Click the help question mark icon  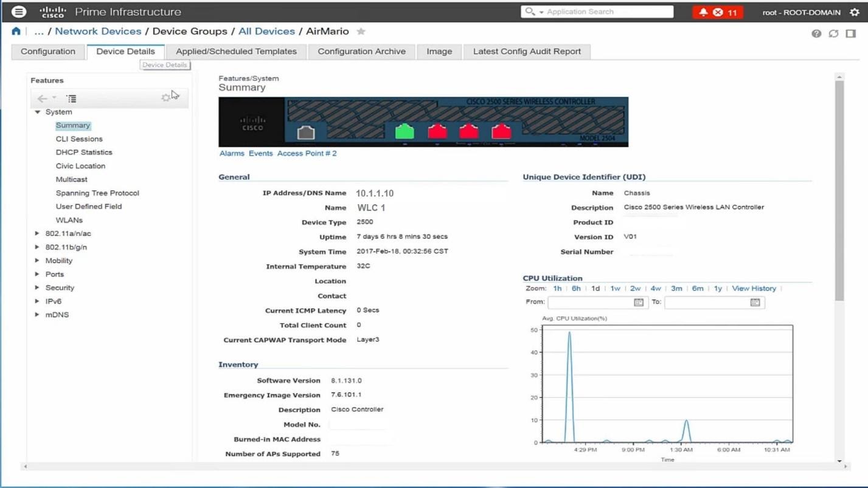pyautogui.click(x=816, y=33)
